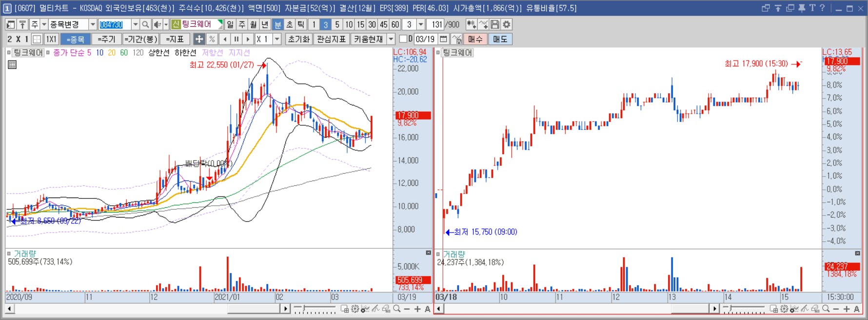Zoom in right chart with plus icon
This screenshot has width=868, height=320.
click(847, 309)
